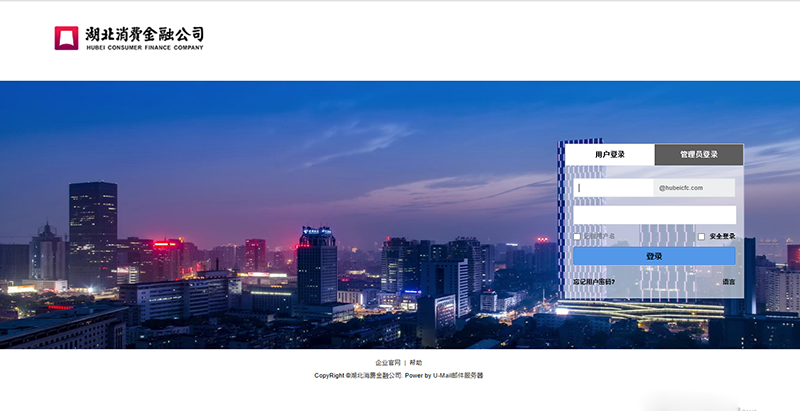Click the 湖北消费金融公司 calligraphy company name

tap(144, 34)
